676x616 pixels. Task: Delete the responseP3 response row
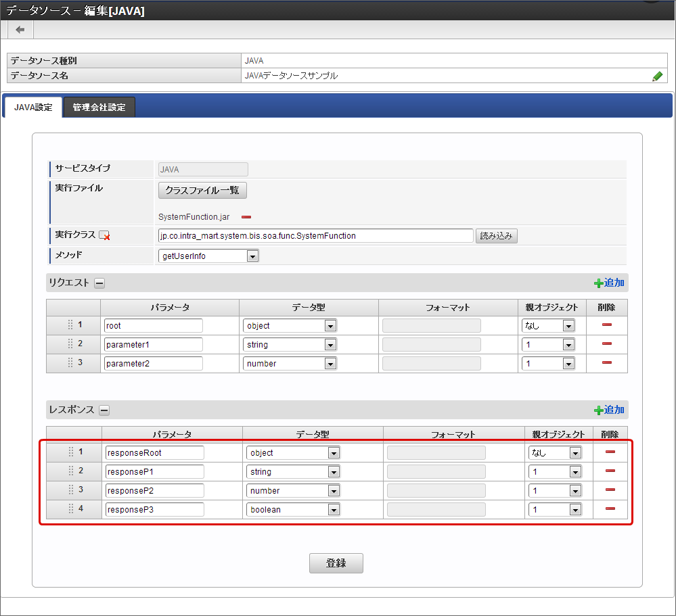(x=610, y=509)
